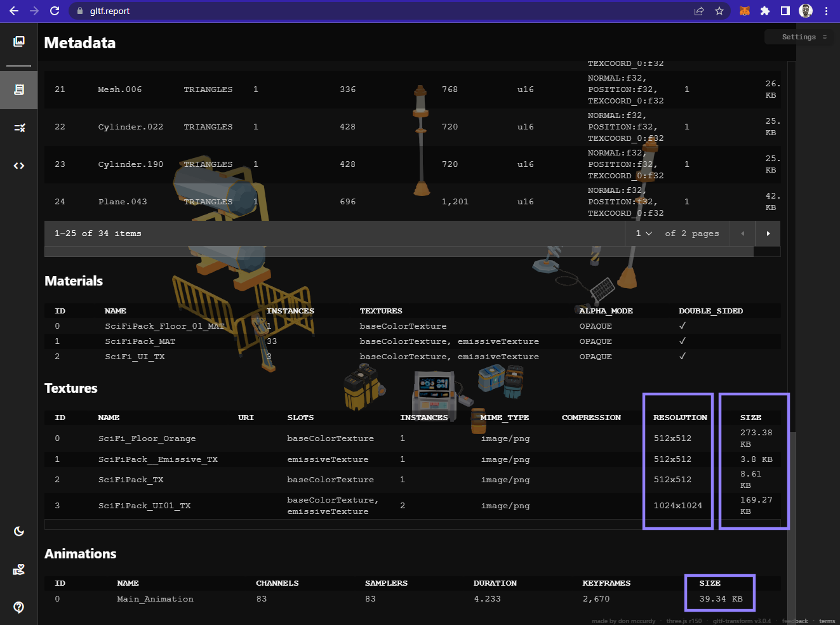Go to next page of meshes table
The image size is (840, 625).
[768, 234]
